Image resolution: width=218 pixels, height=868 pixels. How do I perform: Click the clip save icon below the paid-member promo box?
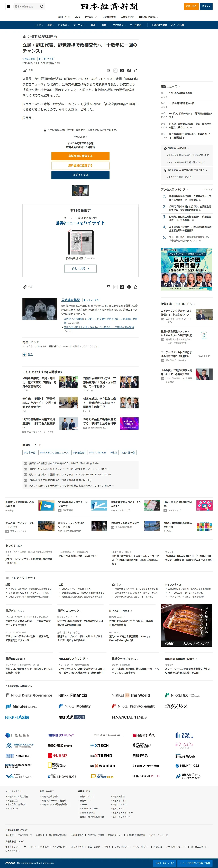25,287
